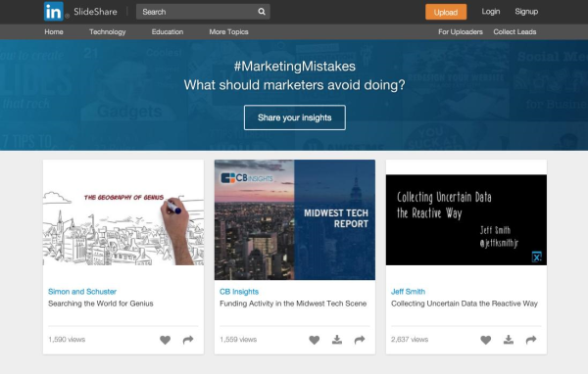
Task: Open the For Uploaders page
Action: click(x=461, y=32)
